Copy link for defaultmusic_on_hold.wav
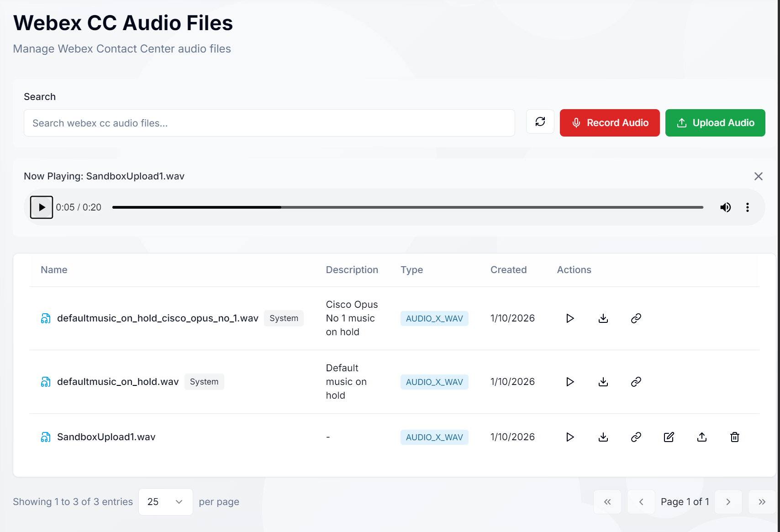 coord(636,382)
